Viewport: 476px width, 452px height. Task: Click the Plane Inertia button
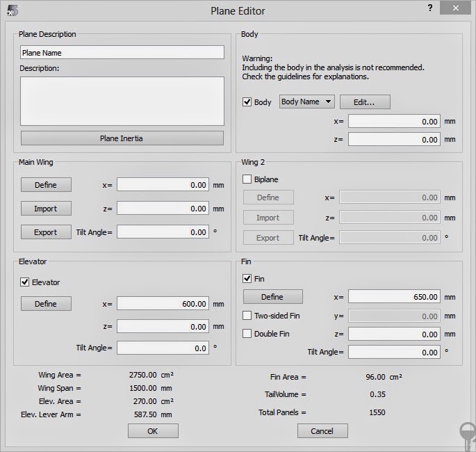122,138
